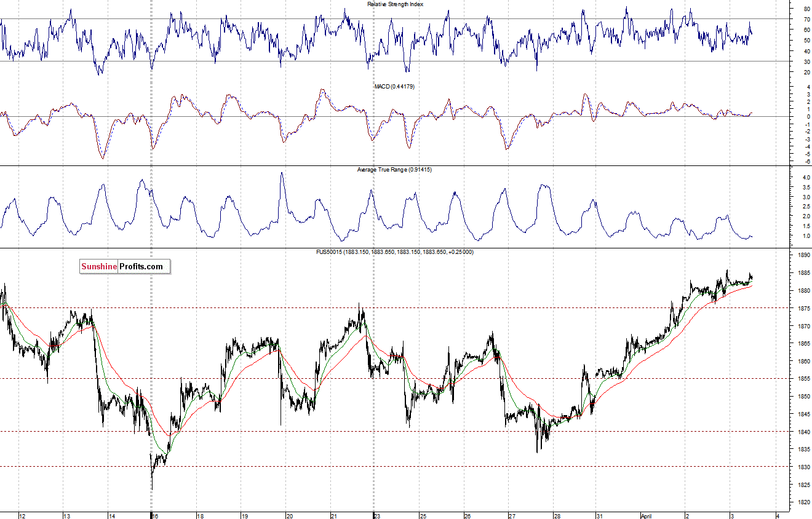Click the Relative Strength Index panel title
Screen dimensions: 812x519
(x=395, y=4)
